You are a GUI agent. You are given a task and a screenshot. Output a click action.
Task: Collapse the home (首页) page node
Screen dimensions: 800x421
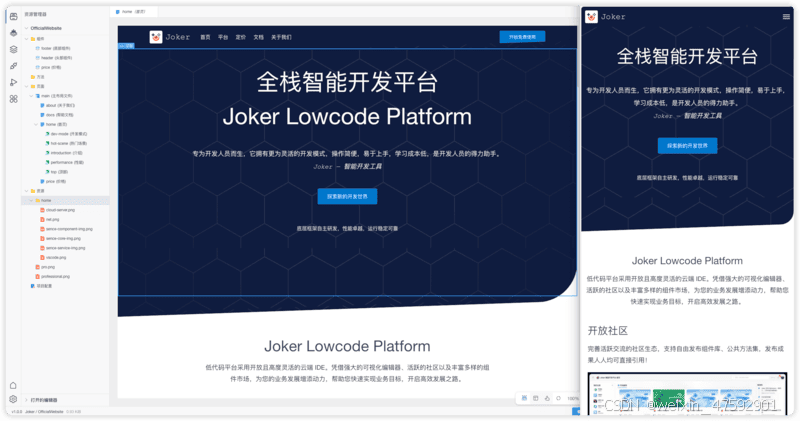pyautogui.click(x=36, y=125)
